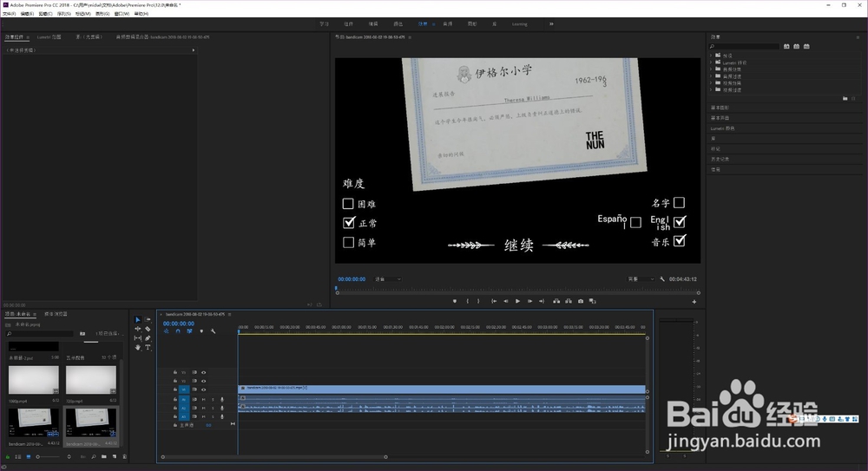This screenshot has height=471, width=868.
Task: Expand the third Effects folder
Action: [712, 69]
